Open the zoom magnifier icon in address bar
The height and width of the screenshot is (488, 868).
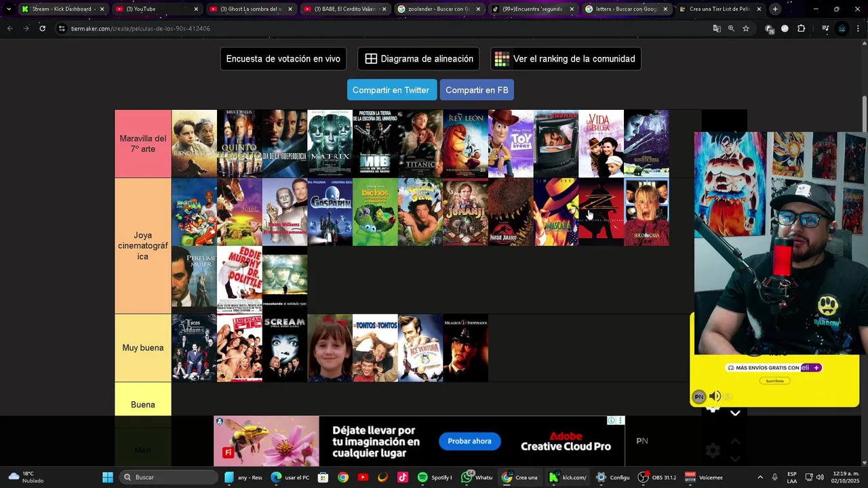click(731, 28)
